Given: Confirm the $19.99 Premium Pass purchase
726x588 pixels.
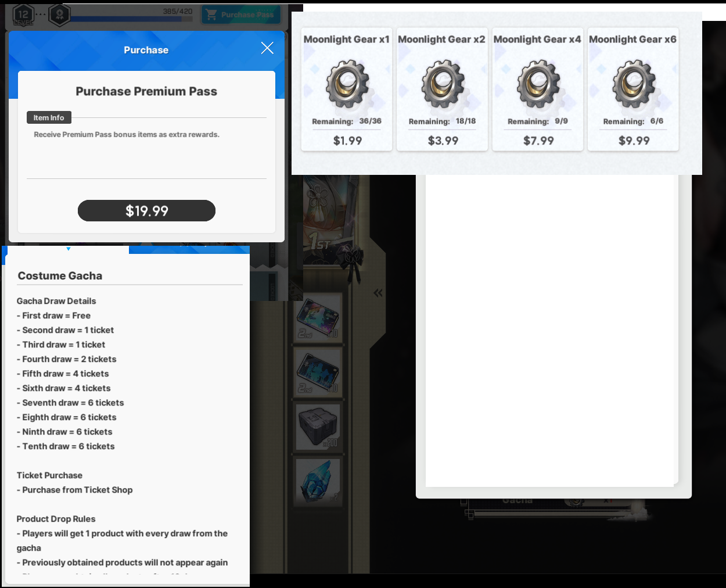Looking at the screenshot, I should (146, 210).
